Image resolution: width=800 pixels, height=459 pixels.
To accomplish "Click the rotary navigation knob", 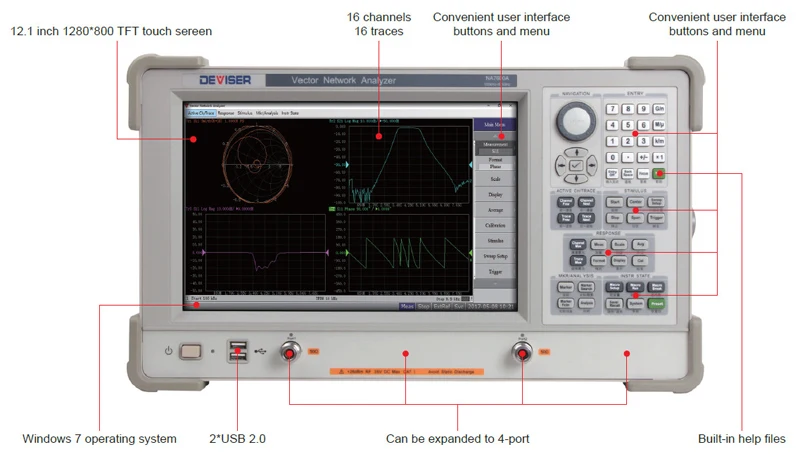I will point(576,123).
